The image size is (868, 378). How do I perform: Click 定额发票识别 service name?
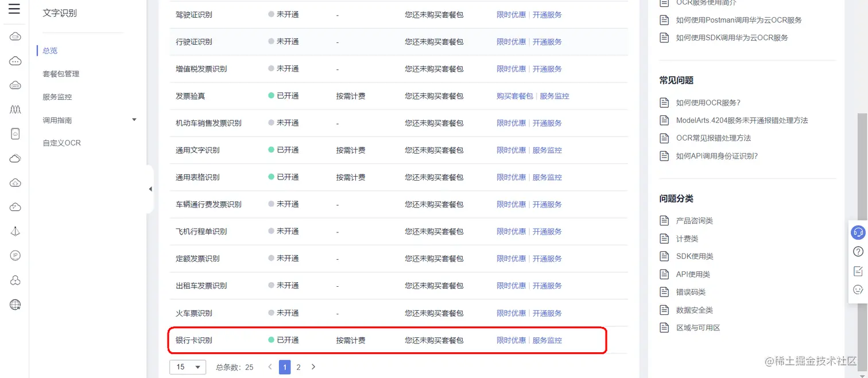[x=197, y=259]
